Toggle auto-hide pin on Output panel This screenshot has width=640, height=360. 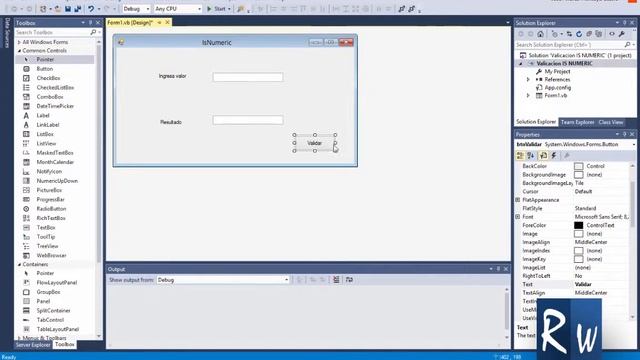click(x=498, y=269)
